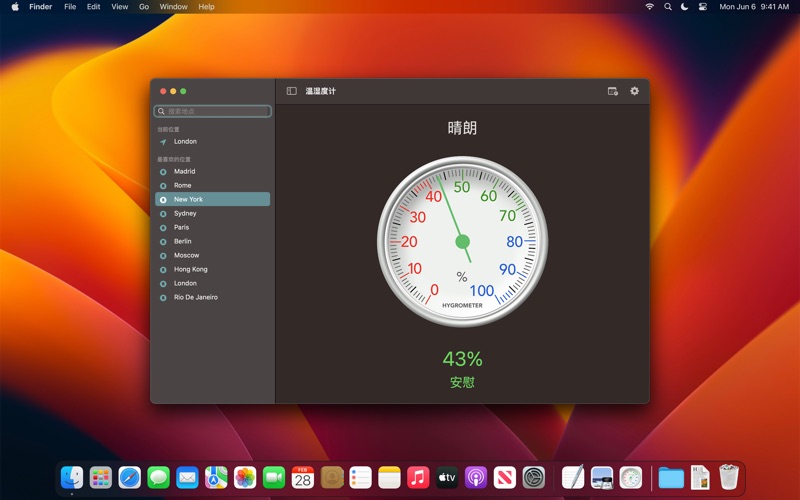Open Control Center in menu bar

(703, 7)
